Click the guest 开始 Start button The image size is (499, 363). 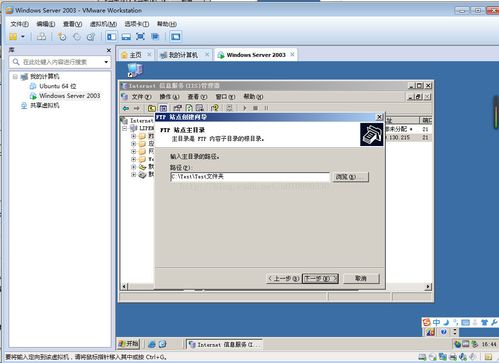pyautogui.click(x=129, y=344)
